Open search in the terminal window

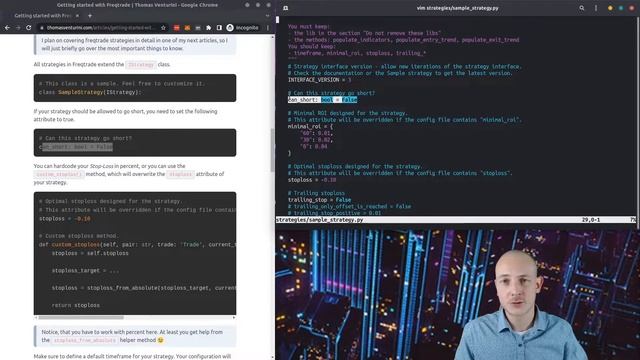click(582, 8)
